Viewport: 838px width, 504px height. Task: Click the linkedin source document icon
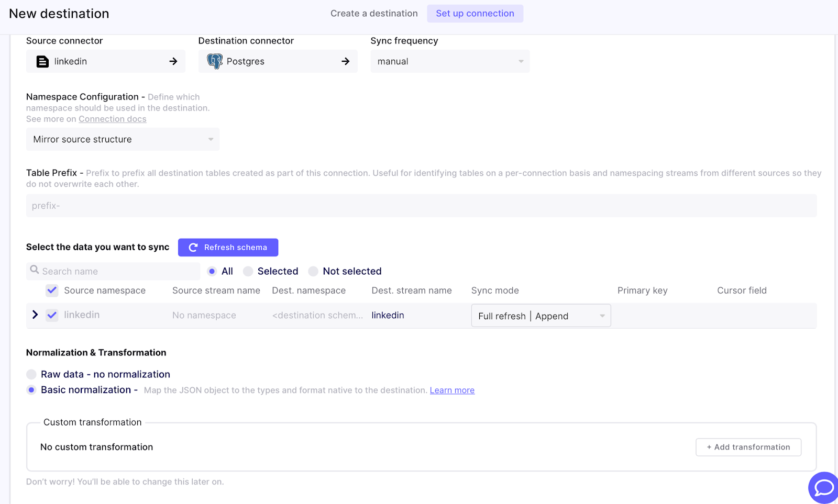[x=42, y=62]
